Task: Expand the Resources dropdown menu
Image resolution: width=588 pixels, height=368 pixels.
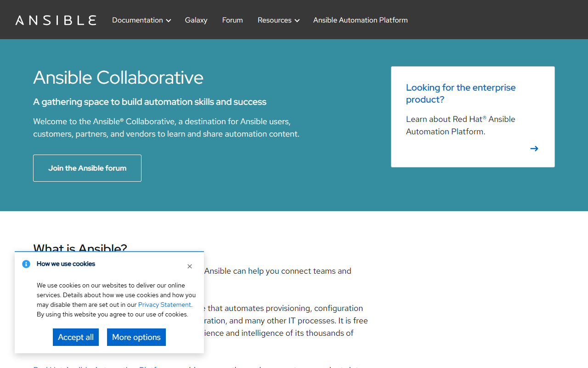Action: pos(278,20)
